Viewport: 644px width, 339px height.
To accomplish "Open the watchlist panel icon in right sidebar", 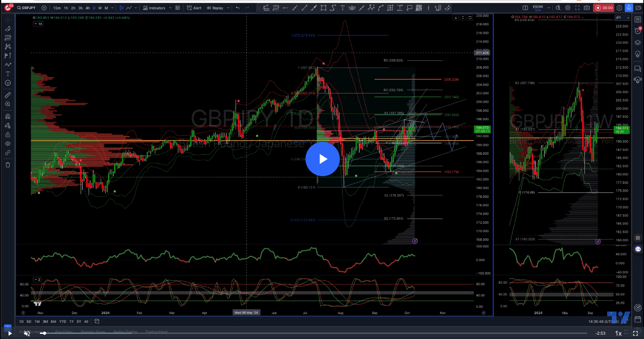I will (x=638, y=20).
